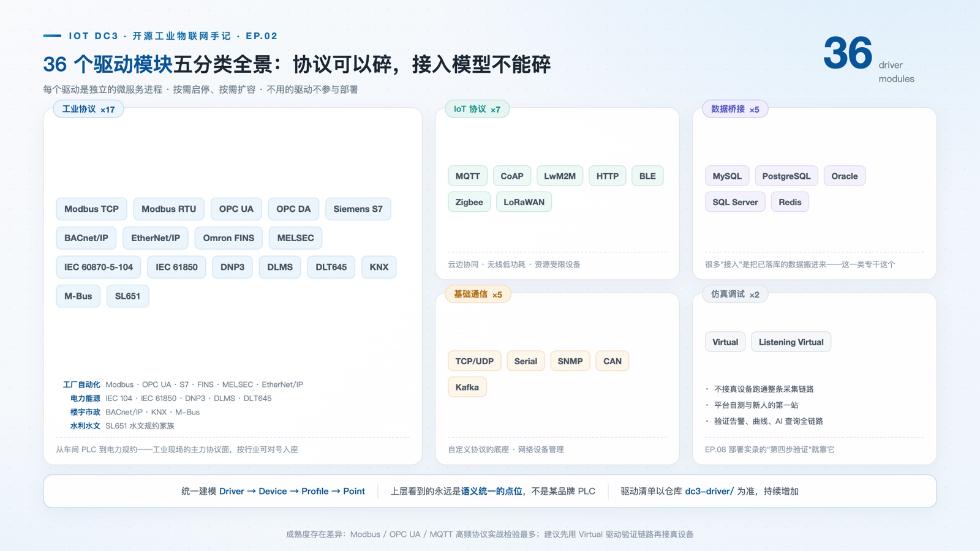Click the HTTP chip
The image size is (980, 551).
608,176
